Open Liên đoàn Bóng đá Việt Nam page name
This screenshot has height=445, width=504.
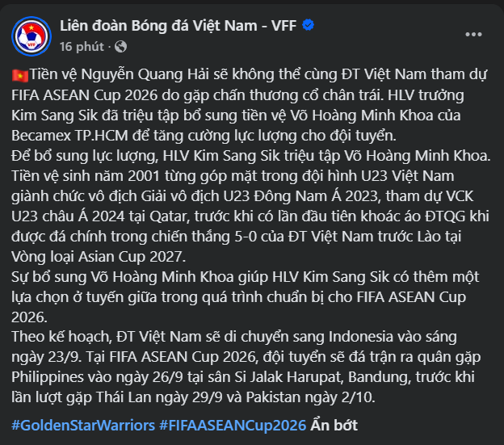178,26
